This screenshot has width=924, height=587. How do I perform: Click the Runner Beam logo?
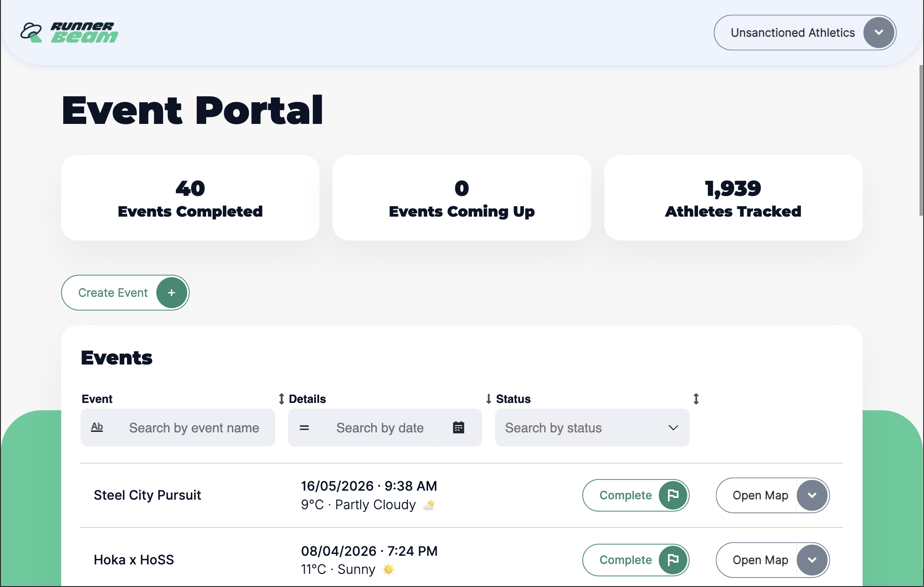pyautogui.click(x=69, y=33)
